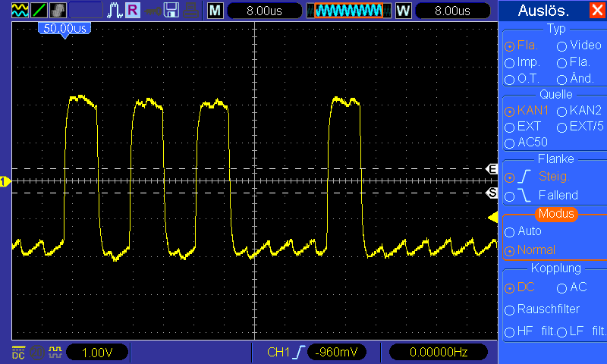Click the yellow channel 1 ground marker
The image size is (607, 364).
coord(5,181)
